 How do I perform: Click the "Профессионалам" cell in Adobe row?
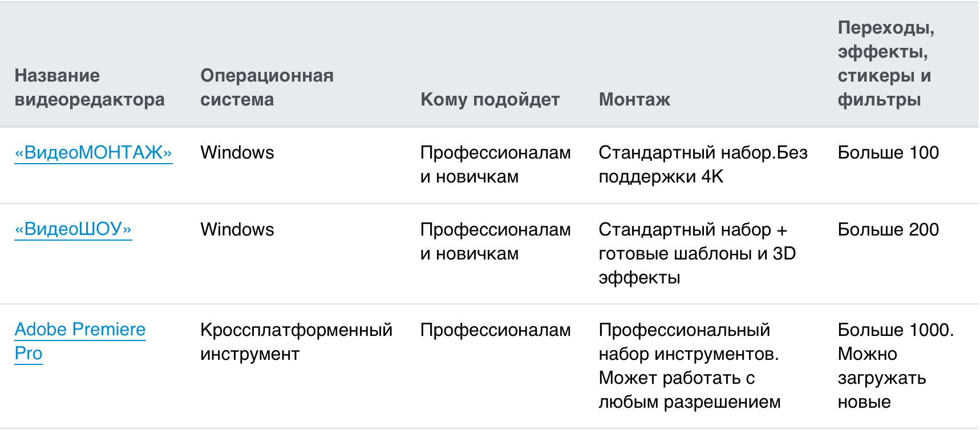tap(495, 330)
